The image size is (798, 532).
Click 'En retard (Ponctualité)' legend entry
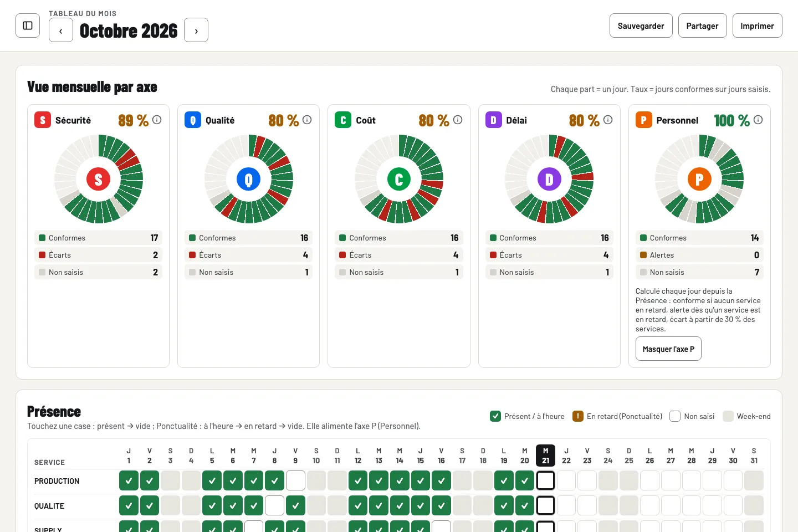[x=617, y=416]
